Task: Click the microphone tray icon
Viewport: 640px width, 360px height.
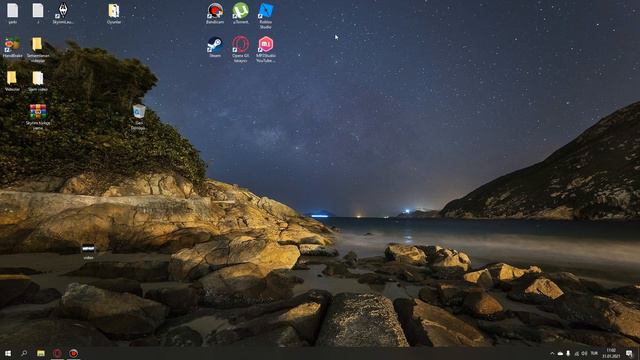Action: 568,353
